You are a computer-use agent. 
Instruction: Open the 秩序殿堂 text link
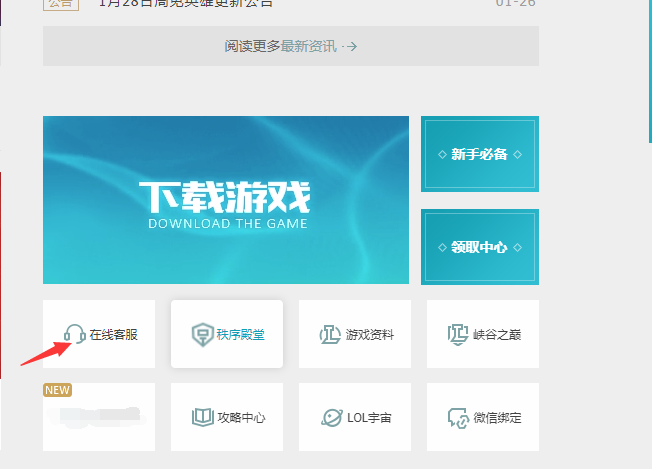240,334
